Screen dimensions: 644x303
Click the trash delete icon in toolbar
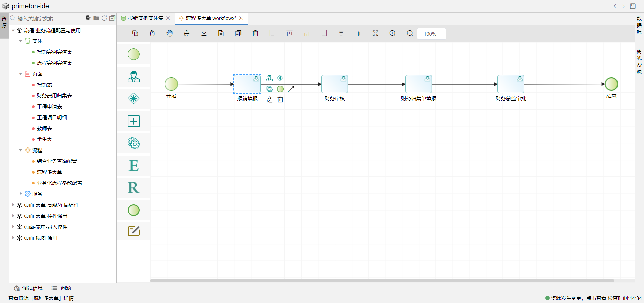[255, 33]
